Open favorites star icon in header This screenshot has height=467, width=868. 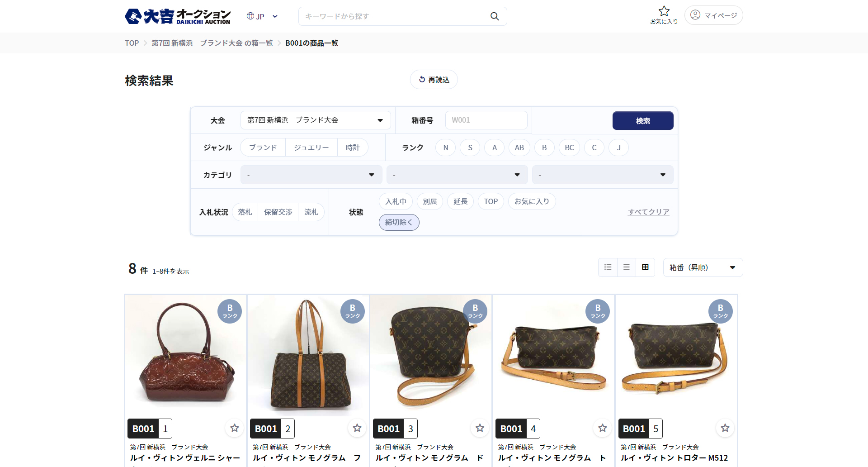coord(664,15)
